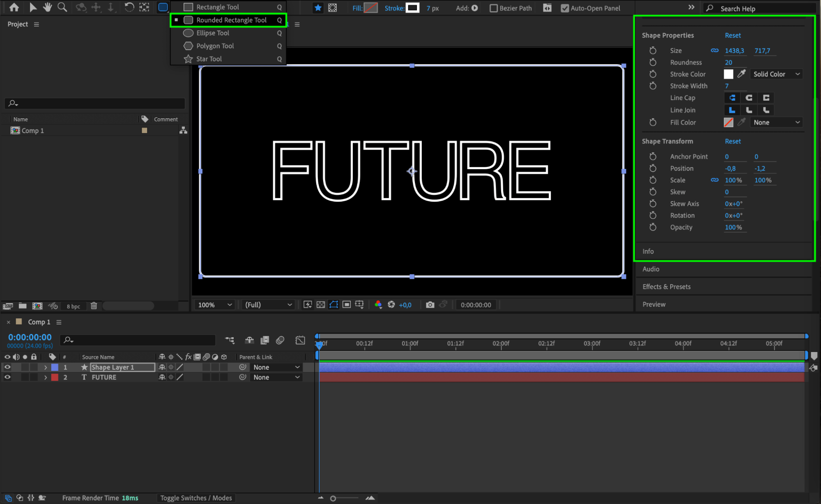The image size is (821, 504).
Task: Expand the hidden workspace chevrons menu
Action: [x=691, y=7]
